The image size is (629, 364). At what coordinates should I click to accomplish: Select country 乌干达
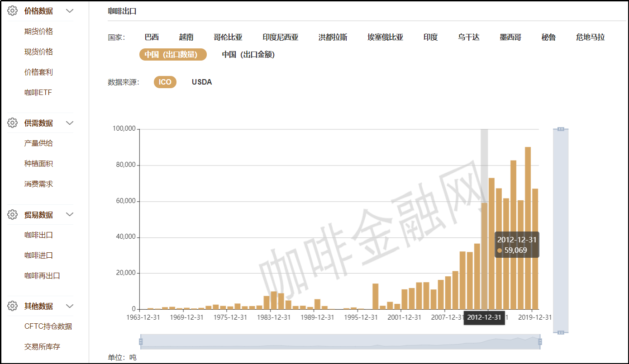click(x=469, y=37)
